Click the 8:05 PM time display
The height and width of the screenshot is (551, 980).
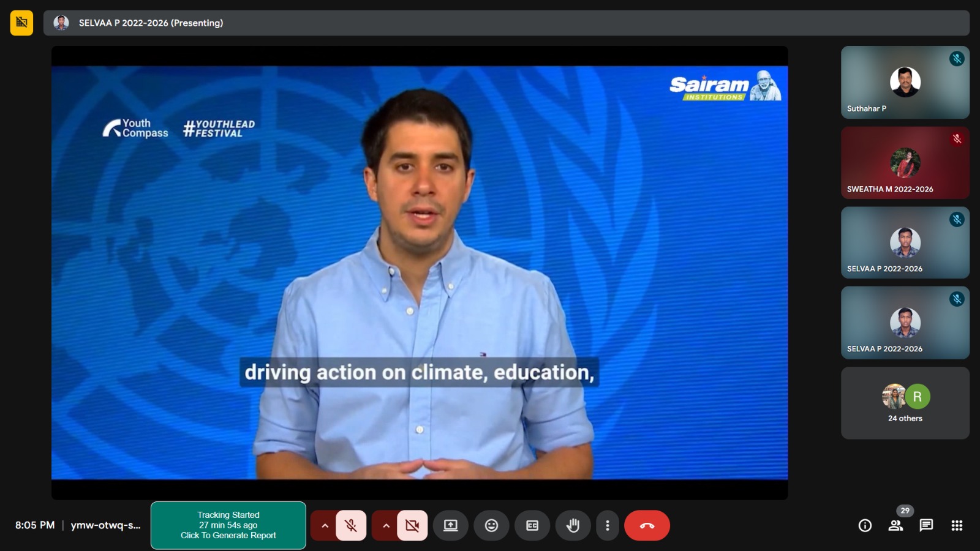pyautogui.click(x=35, y=525)
